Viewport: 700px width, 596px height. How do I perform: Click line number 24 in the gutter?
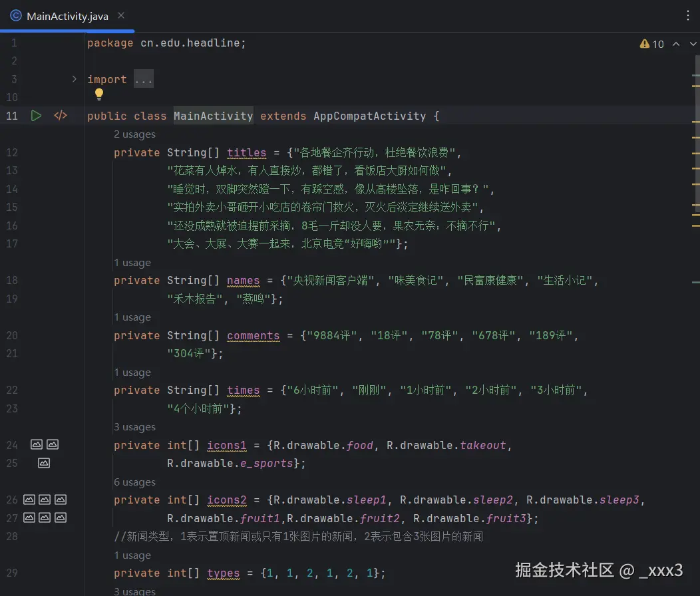pyautogui.click(x=12, y=445)
